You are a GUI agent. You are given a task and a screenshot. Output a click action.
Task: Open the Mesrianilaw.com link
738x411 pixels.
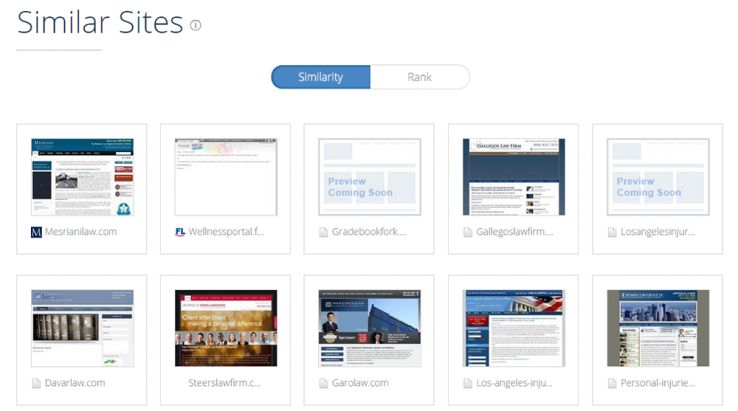81,232
